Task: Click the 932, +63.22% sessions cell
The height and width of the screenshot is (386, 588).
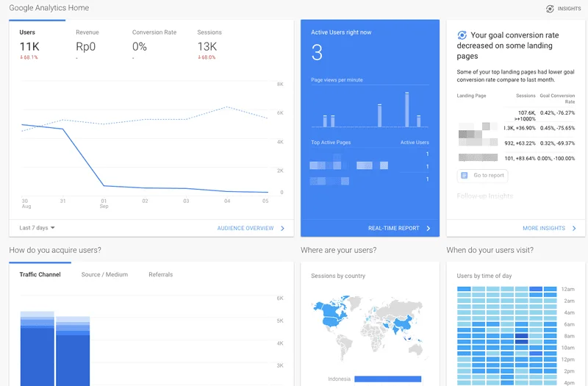Action: [x=520, y=143]
